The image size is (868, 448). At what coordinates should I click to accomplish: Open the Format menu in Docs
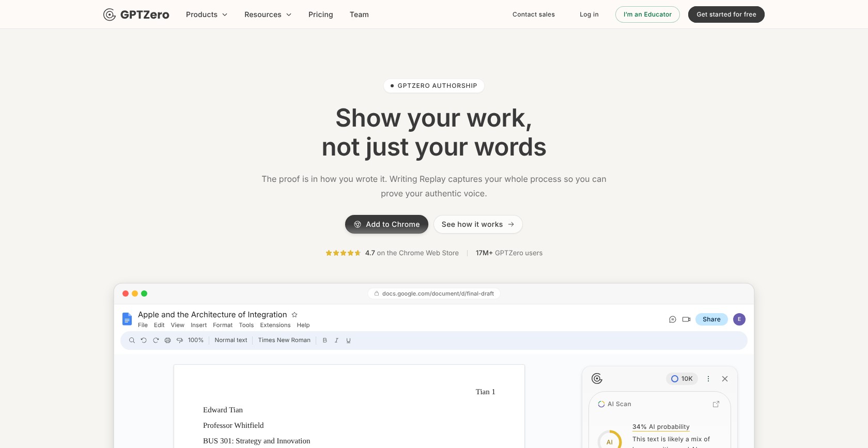[223, 325]
